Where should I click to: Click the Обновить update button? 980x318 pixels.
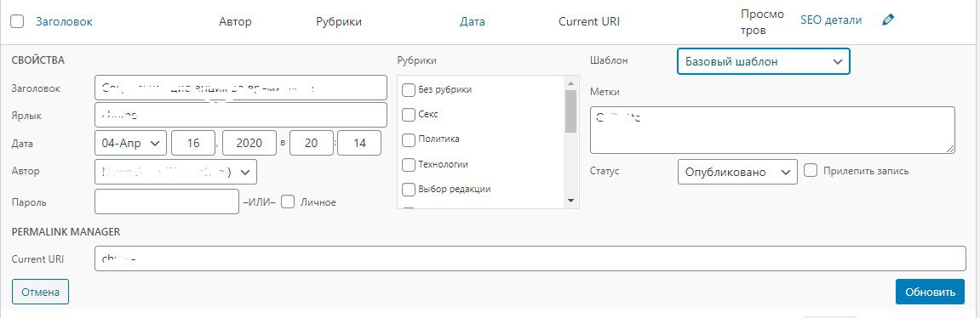930,292
